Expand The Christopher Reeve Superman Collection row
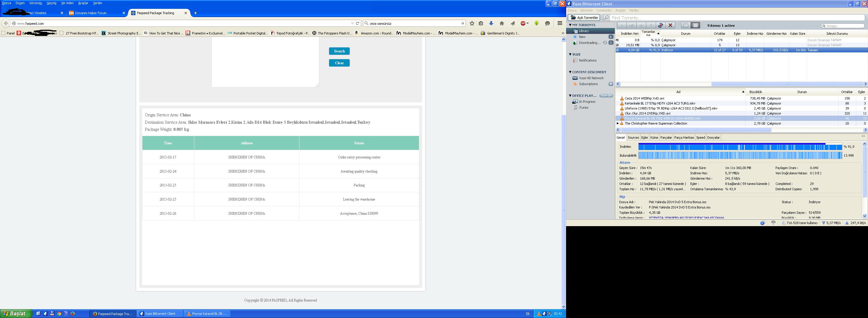 click(x=618, y=123)
